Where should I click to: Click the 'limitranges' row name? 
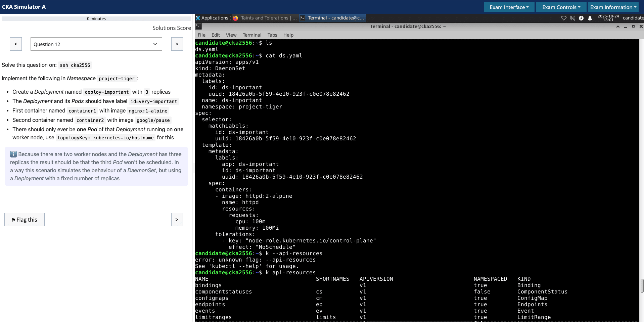213,317
